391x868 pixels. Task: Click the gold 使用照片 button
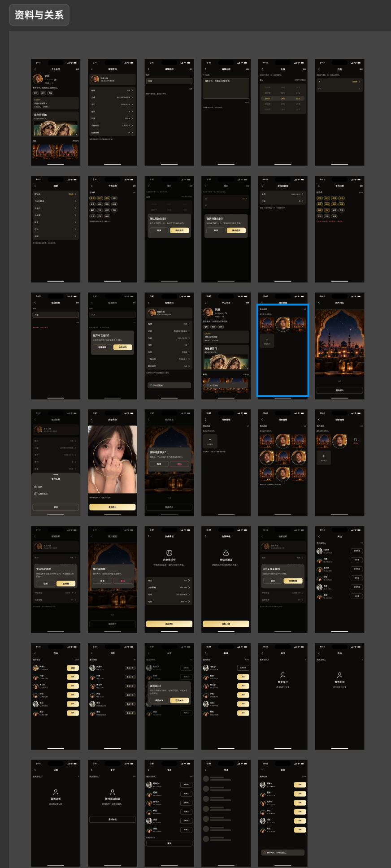pyautogui.click(x=113, y=507)
